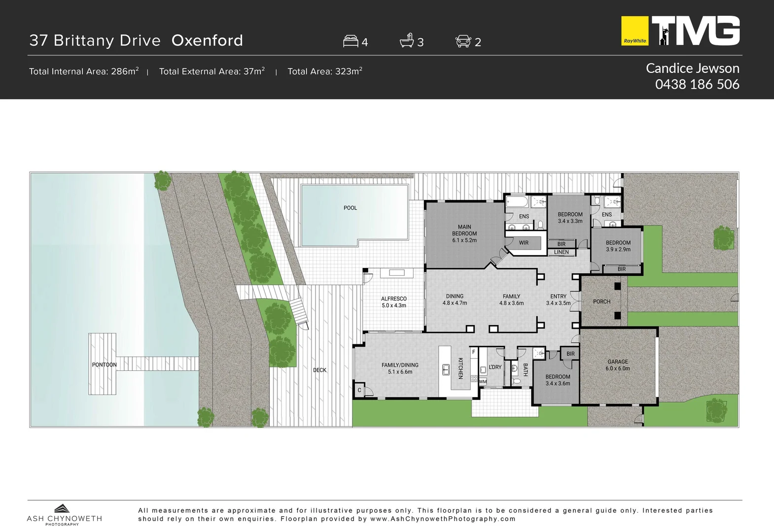Click the Alfresco area label
The height and width of the screenshot is (532, 774).
click(394, 302)
